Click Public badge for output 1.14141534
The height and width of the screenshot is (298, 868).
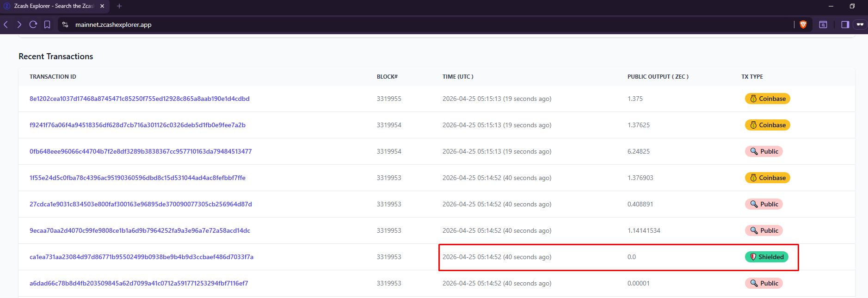pyautogui.click(x=763, y=230)
